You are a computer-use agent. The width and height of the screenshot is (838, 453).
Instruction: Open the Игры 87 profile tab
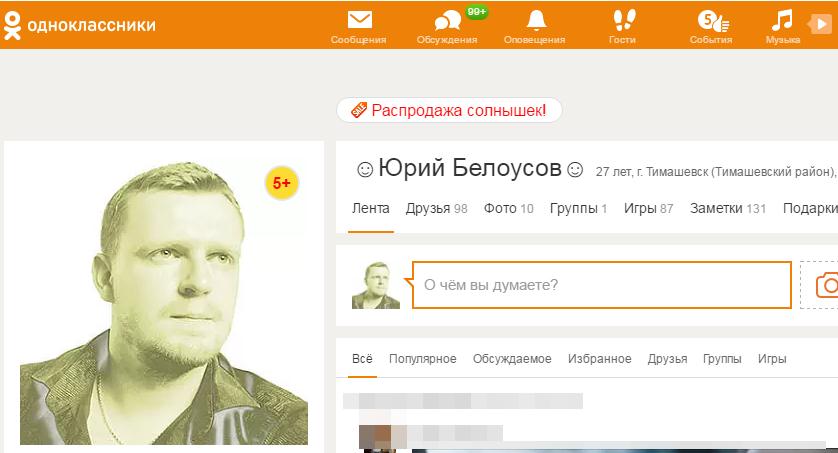coord(649,209)
